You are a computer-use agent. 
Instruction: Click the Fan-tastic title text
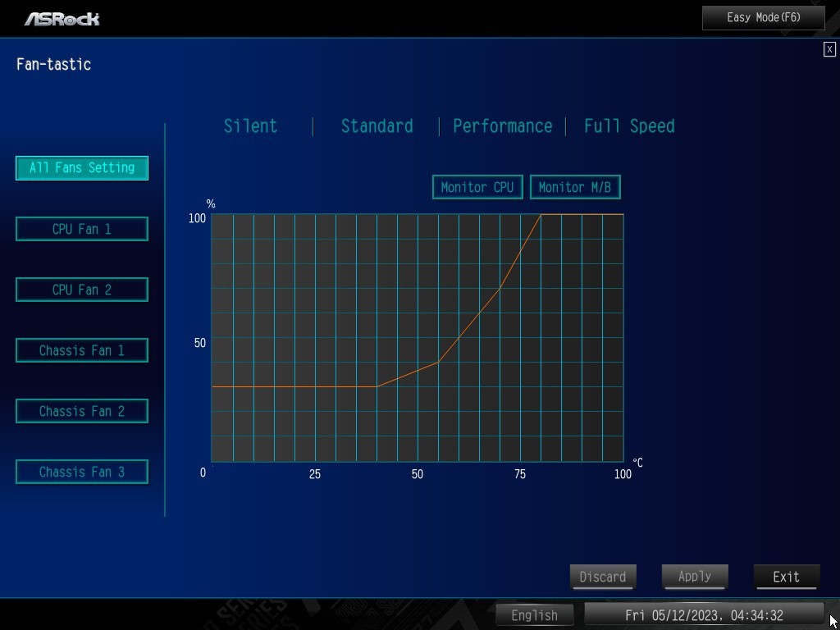(53, 65)
